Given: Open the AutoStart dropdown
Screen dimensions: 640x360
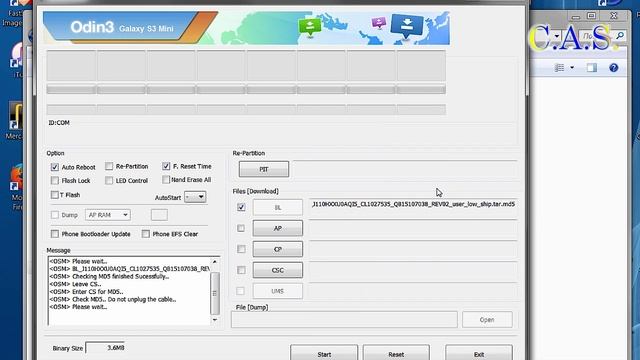Looking at the screenshot, I should (195, 197).
